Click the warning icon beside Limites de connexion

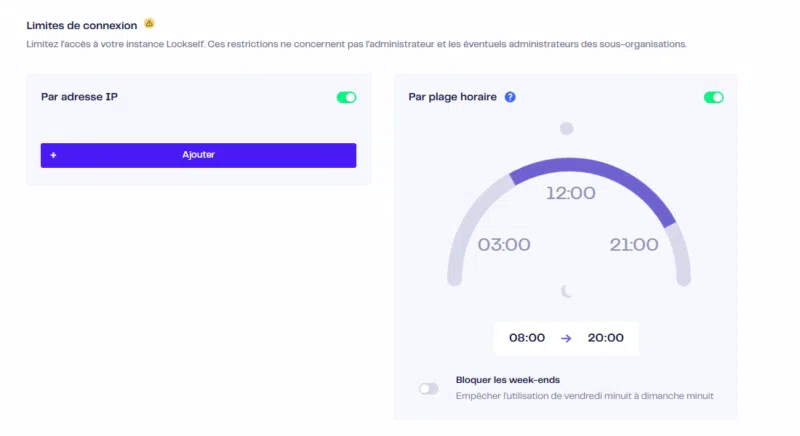149,23
